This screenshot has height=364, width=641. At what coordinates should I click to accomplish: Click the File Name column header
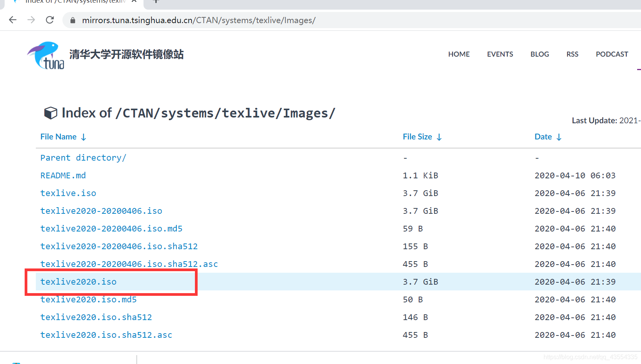click(59, 137)
